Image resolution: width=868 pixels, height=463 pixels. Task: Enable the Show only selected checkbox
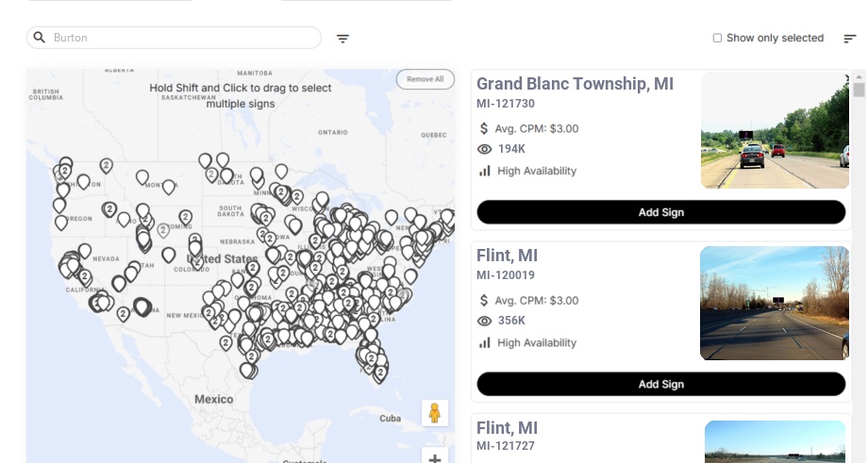click(717, 39)
